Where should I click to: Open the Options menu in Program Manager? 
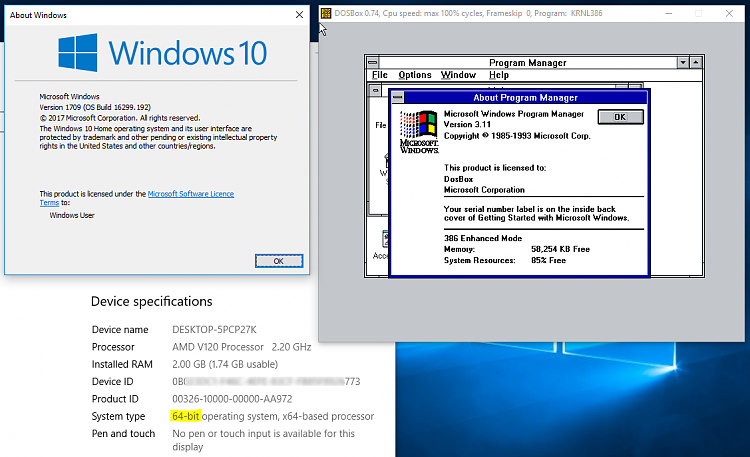click(x=415, y=75)
